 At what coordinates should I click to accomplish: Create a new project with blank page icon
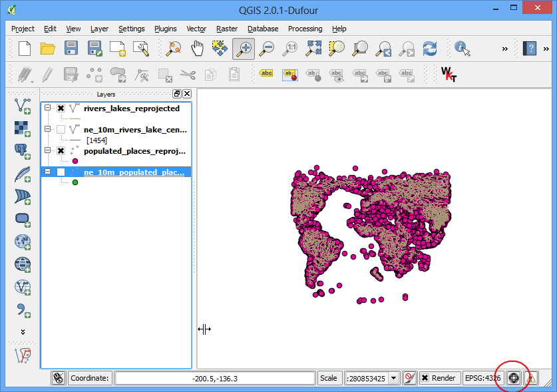pos(24,49)
